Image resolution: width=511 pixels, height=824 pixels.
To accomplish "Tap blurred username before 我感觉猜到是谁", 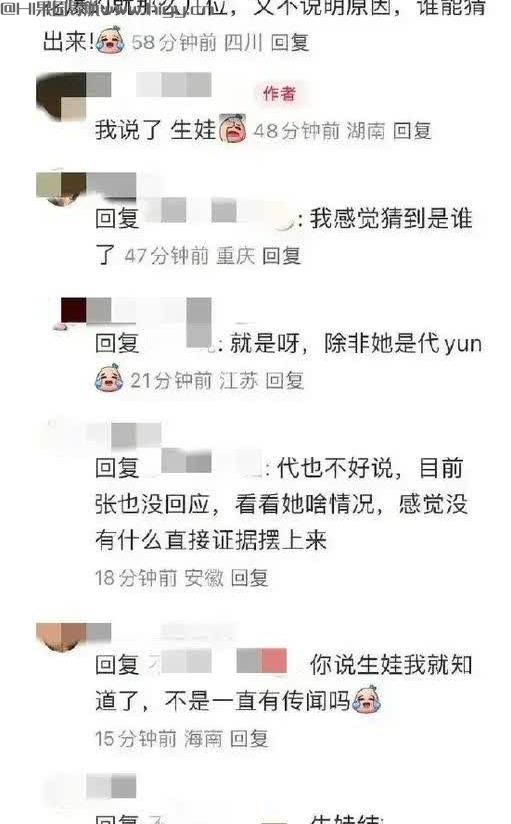I will coord(218,215).
